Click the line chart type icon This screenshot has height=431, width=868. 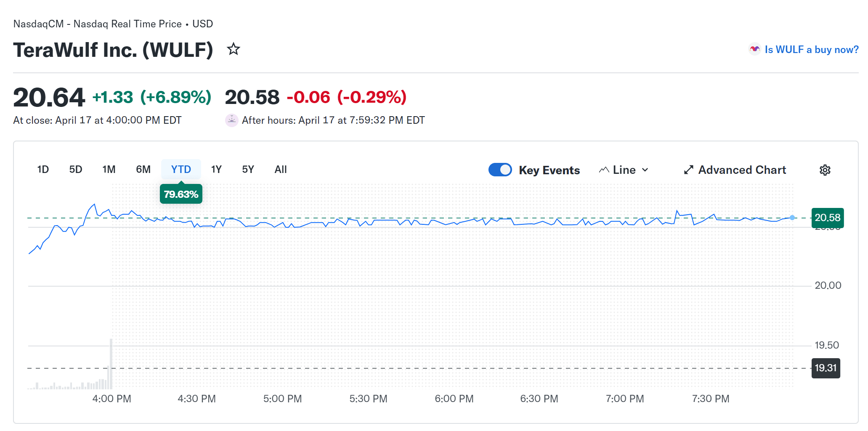point(604,170)
